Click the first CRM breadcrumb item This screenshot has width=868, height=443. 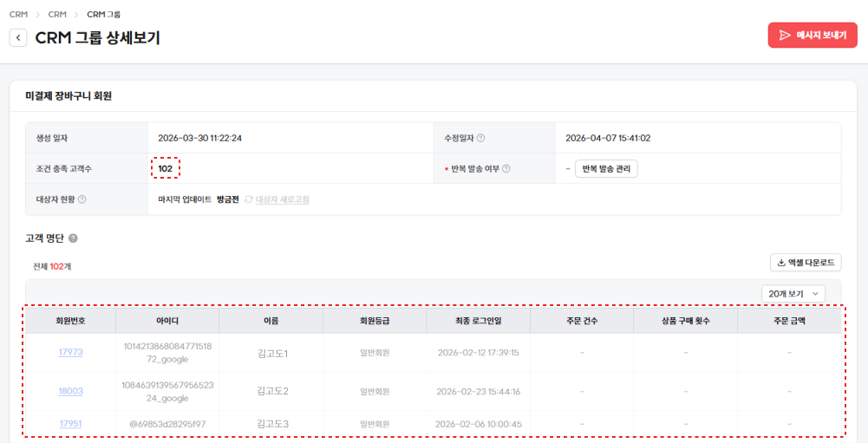pyautogui.click(x=18, y=15)
